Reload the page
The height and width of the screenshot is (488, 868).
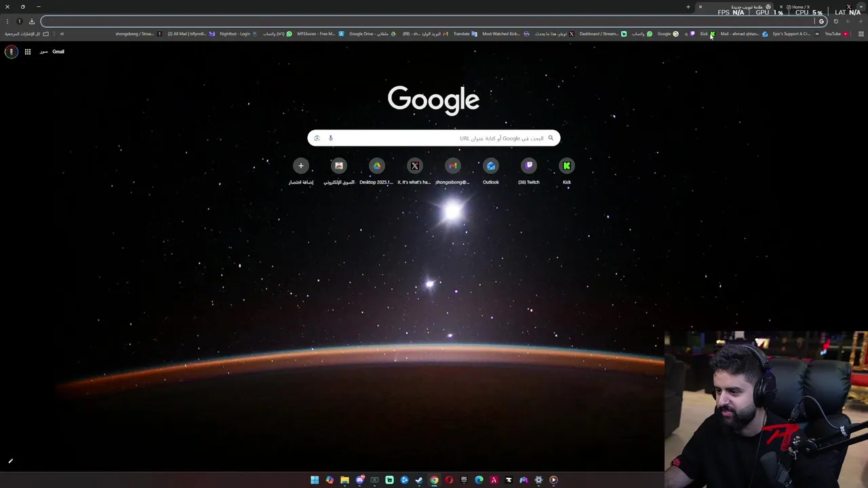point(835,21)
